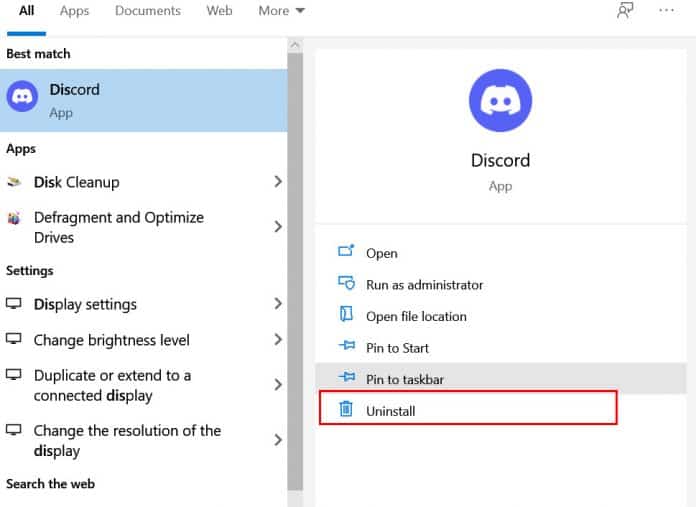
Task: Click the Defragment and Optimize Drives icon
Action: pyautogui.click(x=15, y=218)
